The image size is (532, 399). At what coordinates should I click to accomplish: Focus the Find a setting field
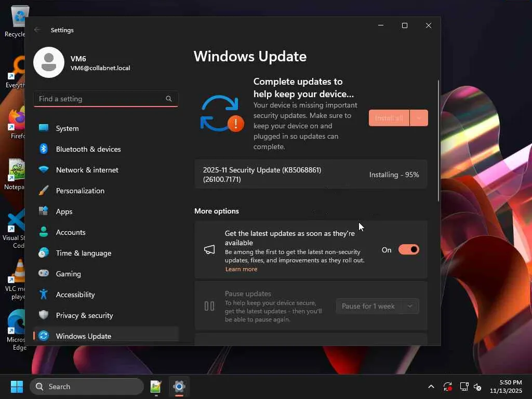(106, 99)
